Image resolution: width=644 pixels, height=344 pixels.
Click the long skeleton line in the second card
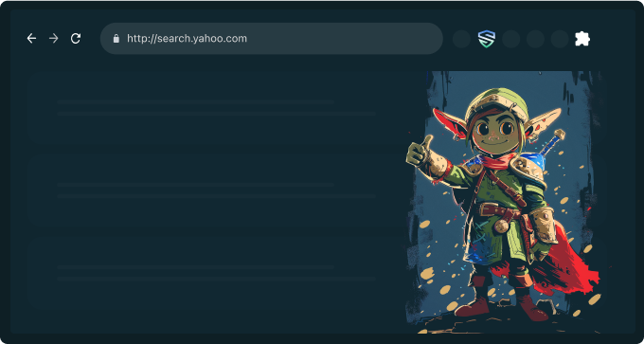217,196
